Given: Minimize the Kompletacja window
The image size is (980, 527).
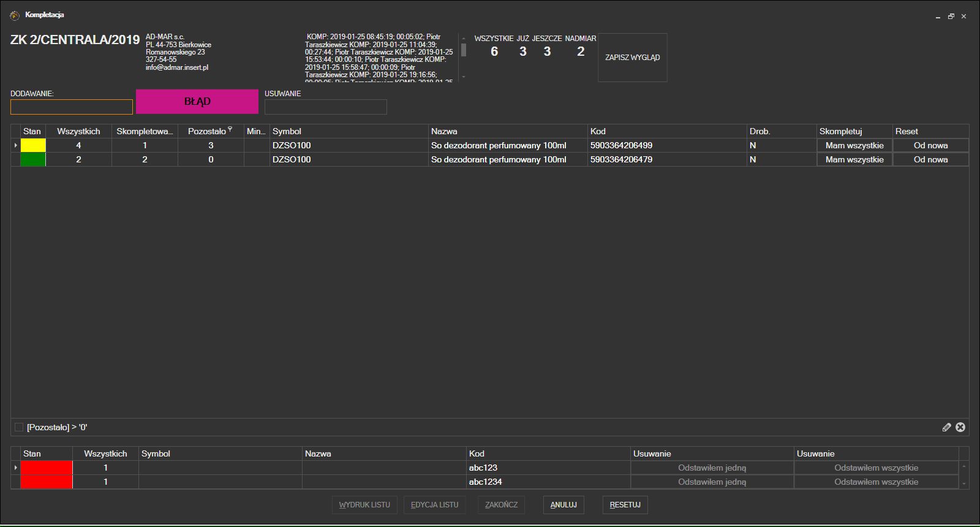Looking at the screenshot, I should [x=938, y=17].
